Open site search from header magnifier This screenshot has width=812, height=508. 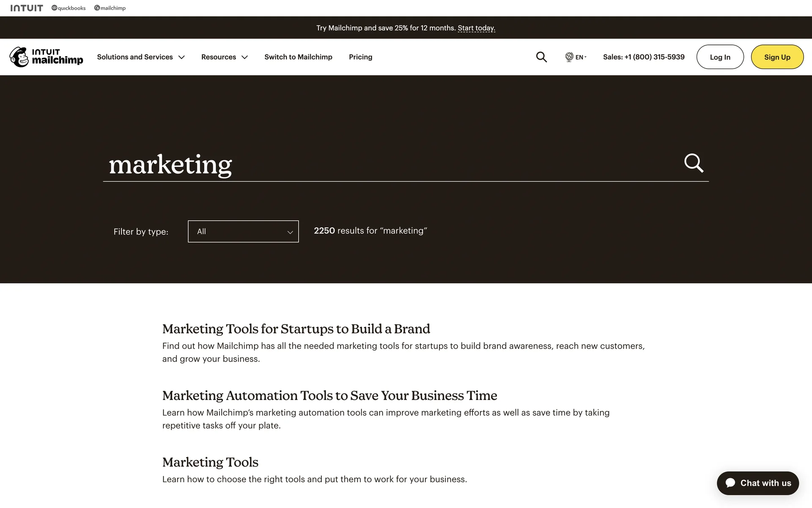click(x=541, y=57)
